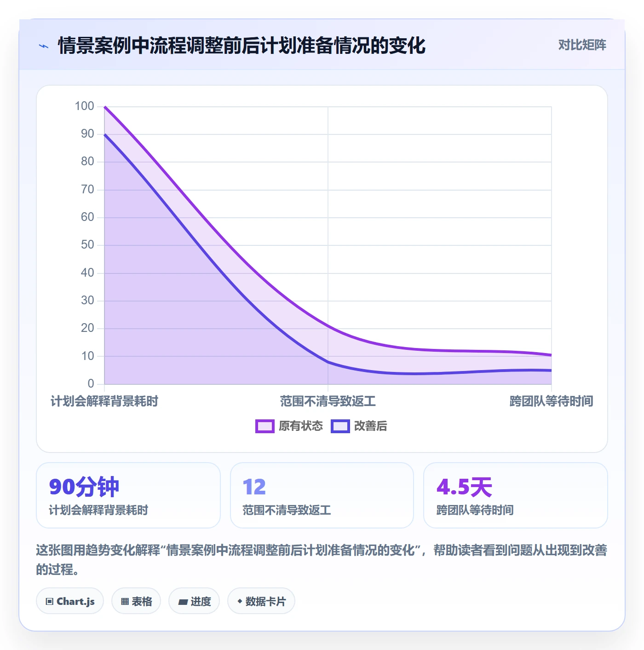Click the 范围不清导致返工 x-axis label
Viewport: 644px width, 650px height.
coord(328,401)
